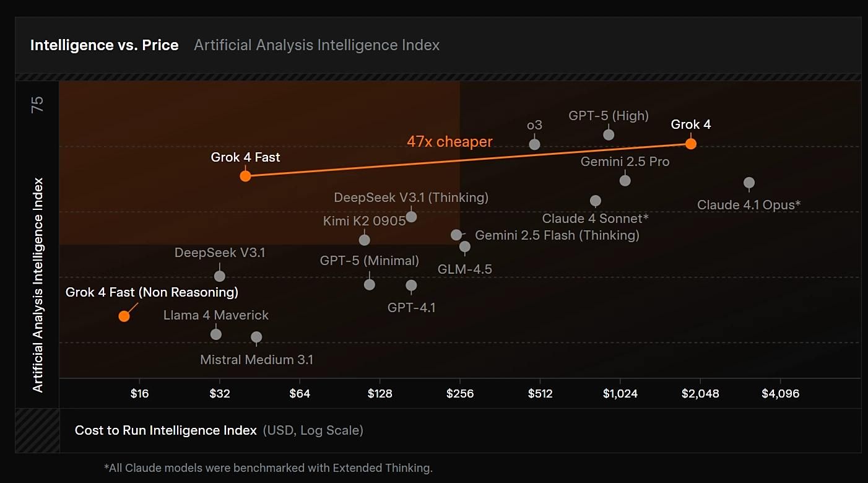Click the GPT-4.1 data point
The height and width of the screenshot is (483, 868).
pyautogui.click(x=411, y=285)
